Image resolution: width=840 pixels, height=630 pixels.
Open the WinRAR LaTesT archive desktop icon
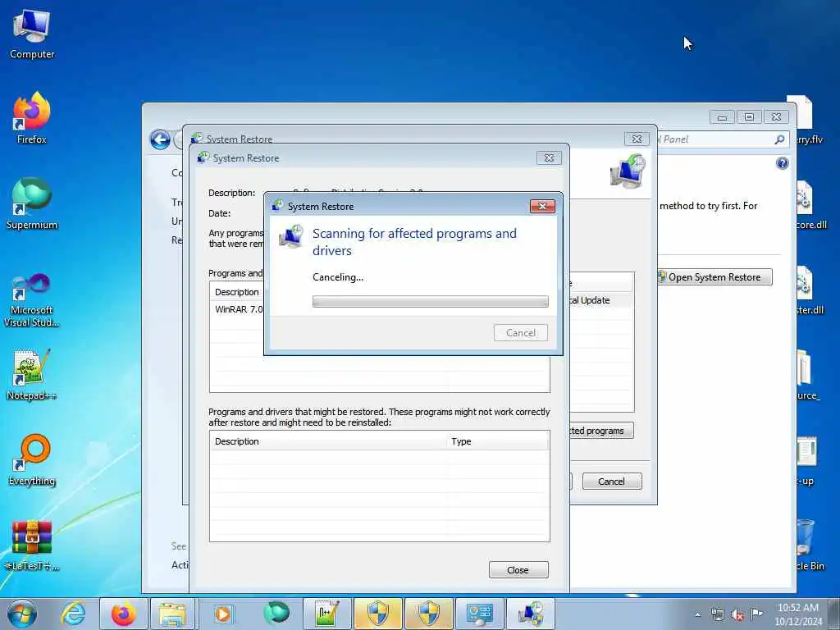pyautogui.click(x=32, y=545)
